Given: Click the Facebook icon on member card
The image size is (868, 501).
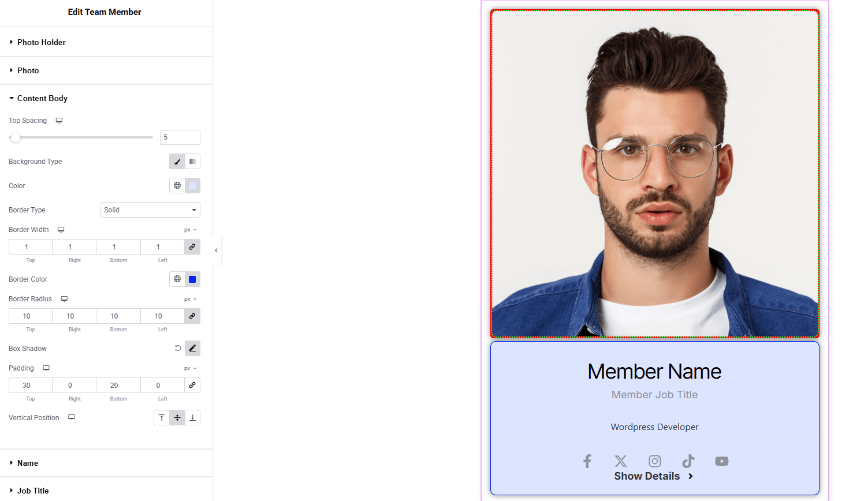Looking at the screenshot, I should (x=587, y=461).
